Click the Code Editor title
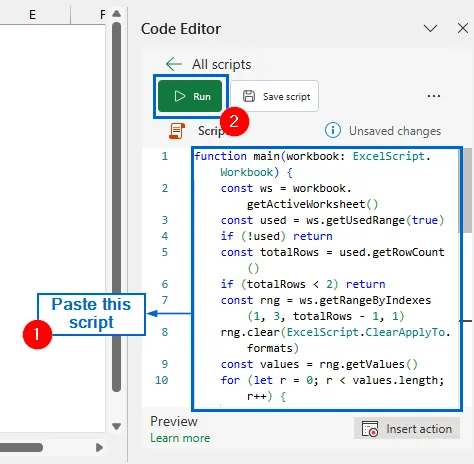The image size is (474, 464). coord(181,29)
